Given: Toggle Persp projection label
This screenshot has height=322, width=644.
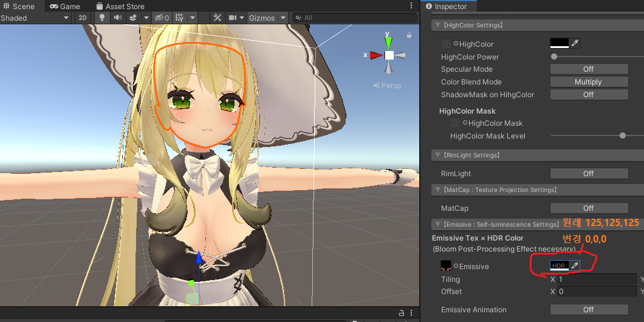Looking at the screenshot, I should [387, 86].
